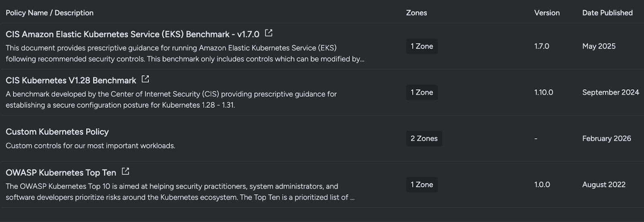644x222 pixels.
Task: Open external link icon for CIS Kubernetes V1.28
Action: [145, 80]
